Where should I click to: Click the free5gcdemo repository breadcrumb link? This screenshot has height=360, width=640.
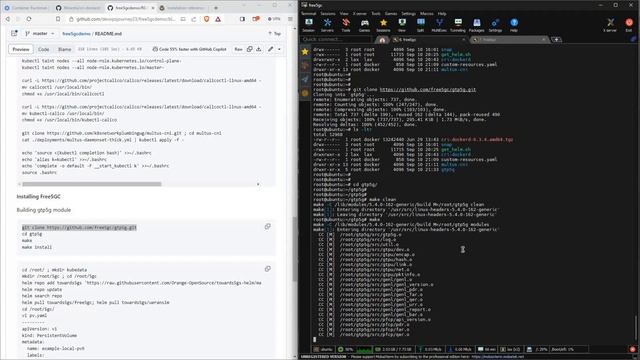pos(76,34)
